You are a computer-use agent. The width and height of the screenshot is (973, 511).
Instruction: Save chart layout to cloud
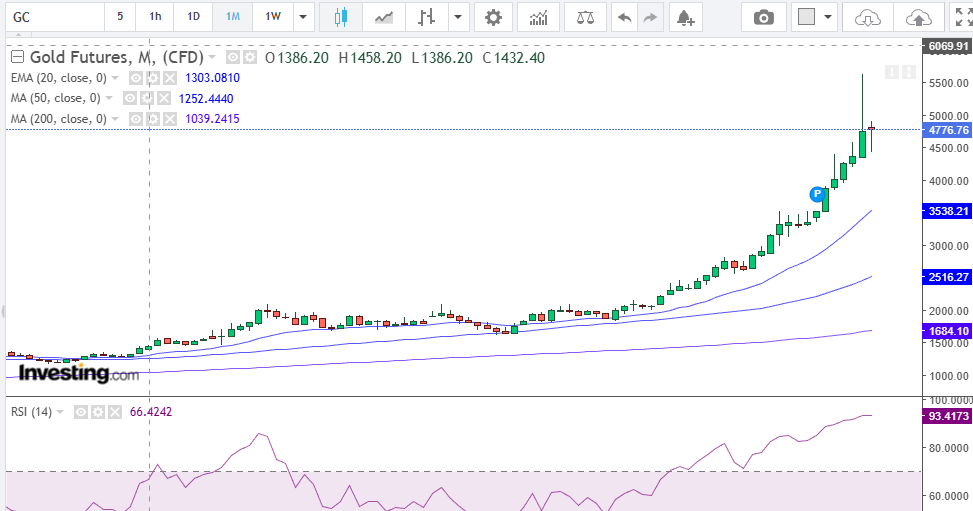pyautogui.click(x=867, y=17)
